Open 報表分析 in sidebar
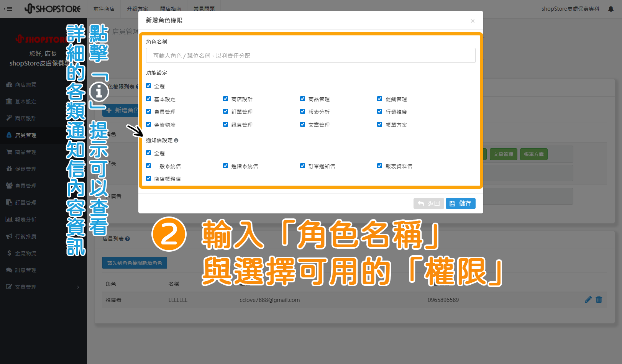Image resolution: width=622 pixels, height=364 pixels. tap(26, 220)
